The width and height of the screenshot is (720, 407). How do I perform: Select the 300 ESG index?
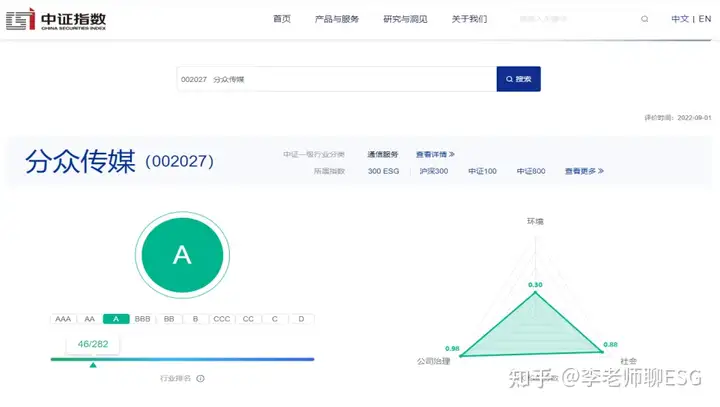(x=383, y=171)
